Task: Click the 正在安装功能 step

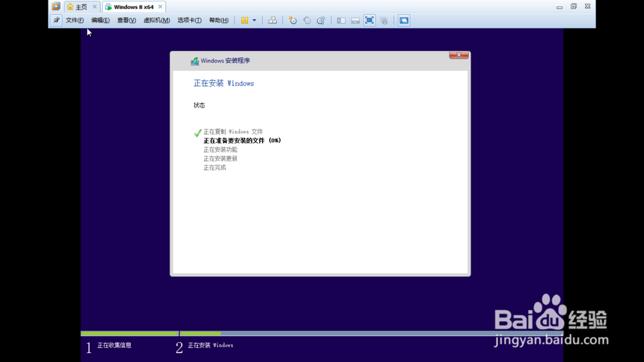Action: [x=220, y=149]
